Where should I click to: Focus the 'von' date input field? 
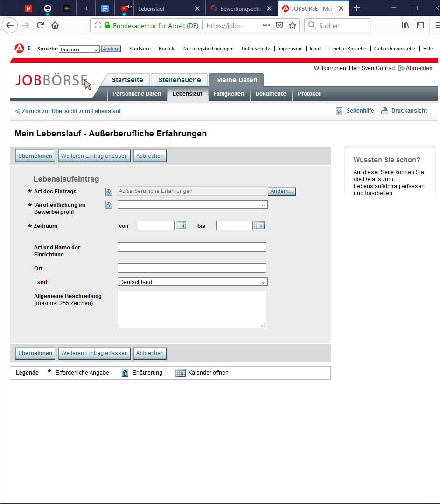[156, 226]
